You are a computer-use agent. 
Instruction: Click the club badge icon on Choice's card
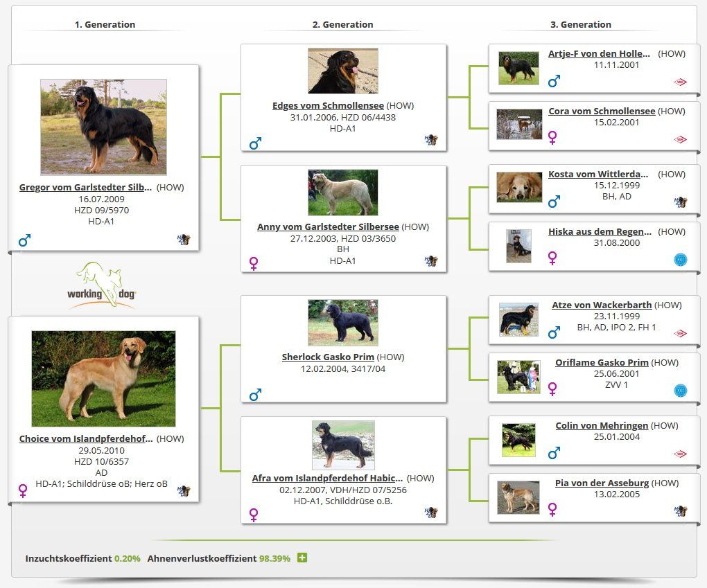pyautogui.click(x=184, y=490)
